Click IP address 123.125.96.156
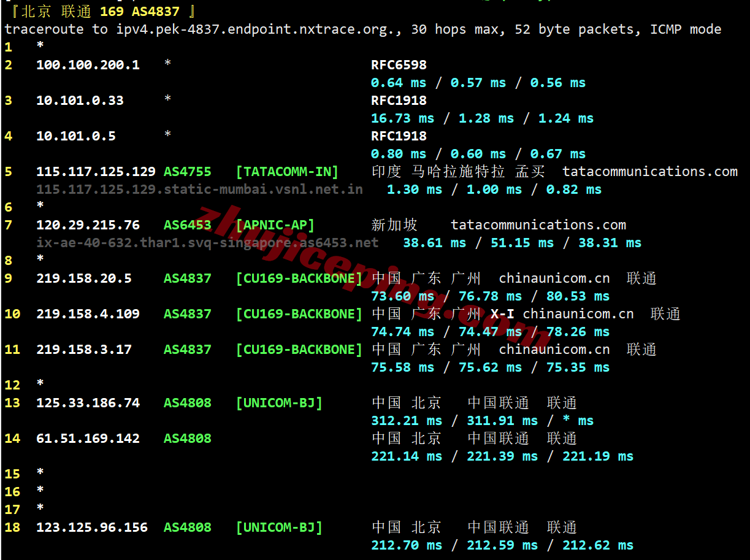The height and width of the screenshot is (560, 750). [x=92, y=527]
